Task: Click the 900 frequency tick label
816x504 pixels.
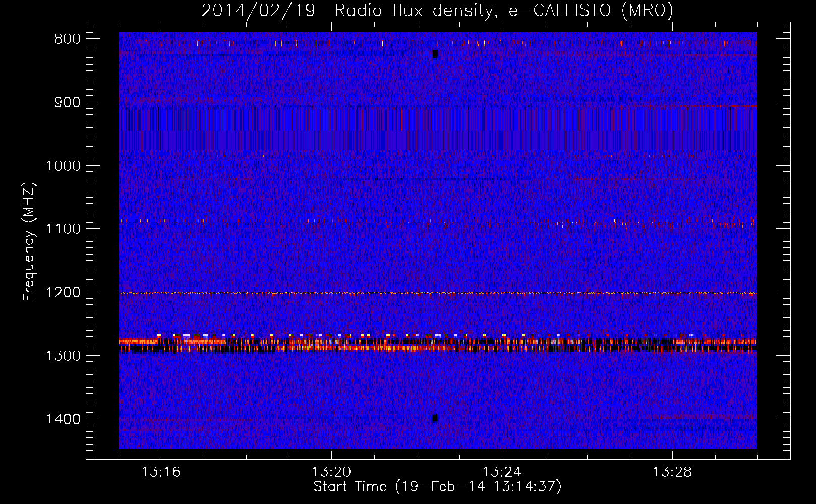Action: point(68,102)
